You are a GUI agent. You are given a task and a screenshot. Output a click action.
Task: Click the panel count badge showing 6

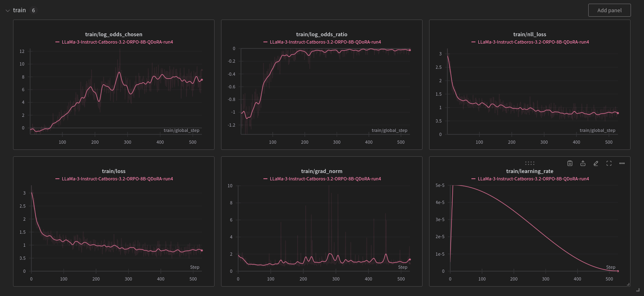pyautogui.click(x=33, y=11)
